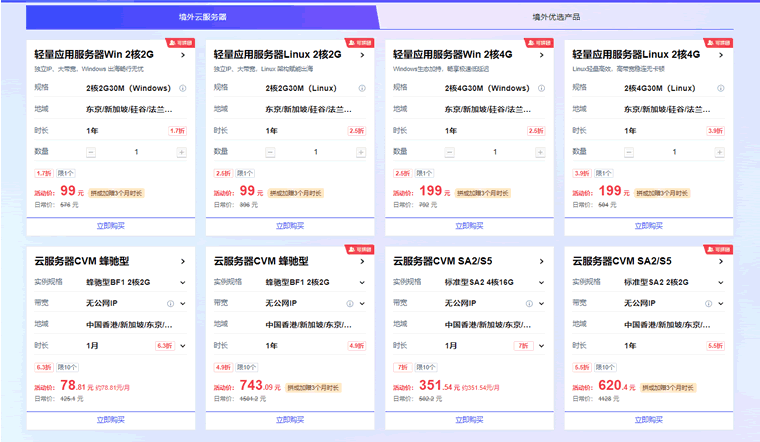Increase quantity on the Win 2核2G card

182,152
